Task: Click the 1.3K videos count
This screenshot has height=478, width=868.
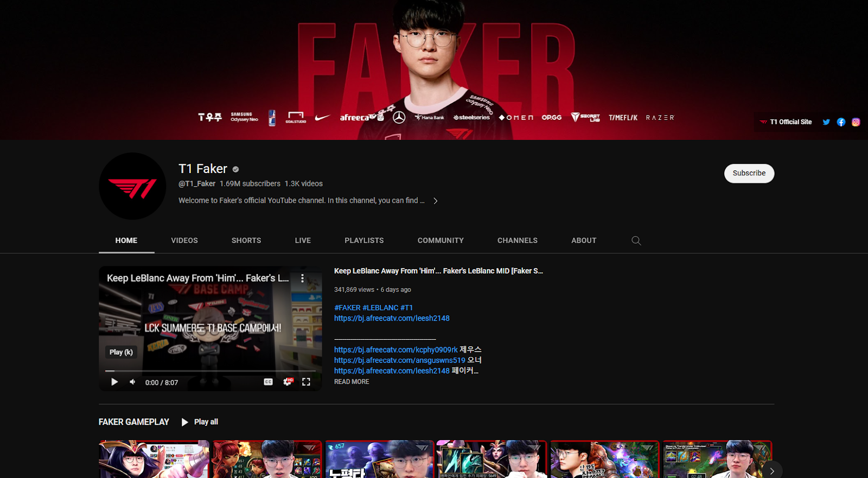Action: coord(304,184)
